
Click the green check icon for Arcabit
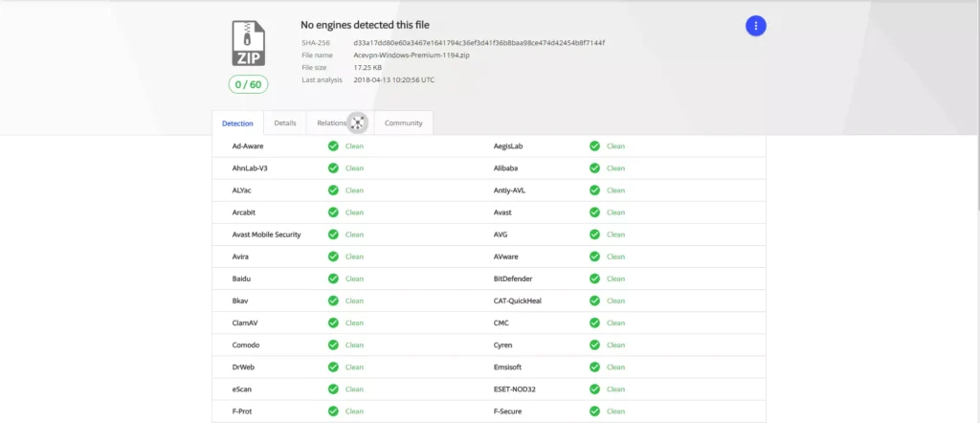coord(333,212)
